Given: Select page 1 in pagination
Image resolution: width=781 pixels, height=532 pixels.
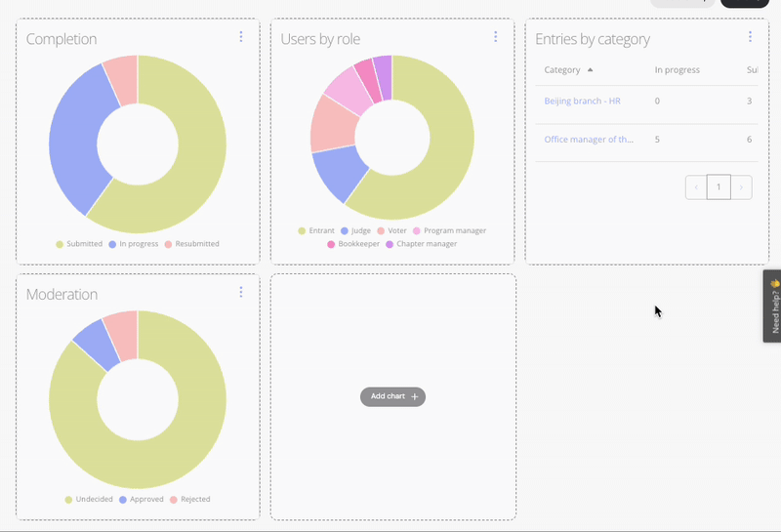Looking at the screenshot, I should [x=719, y=187].
